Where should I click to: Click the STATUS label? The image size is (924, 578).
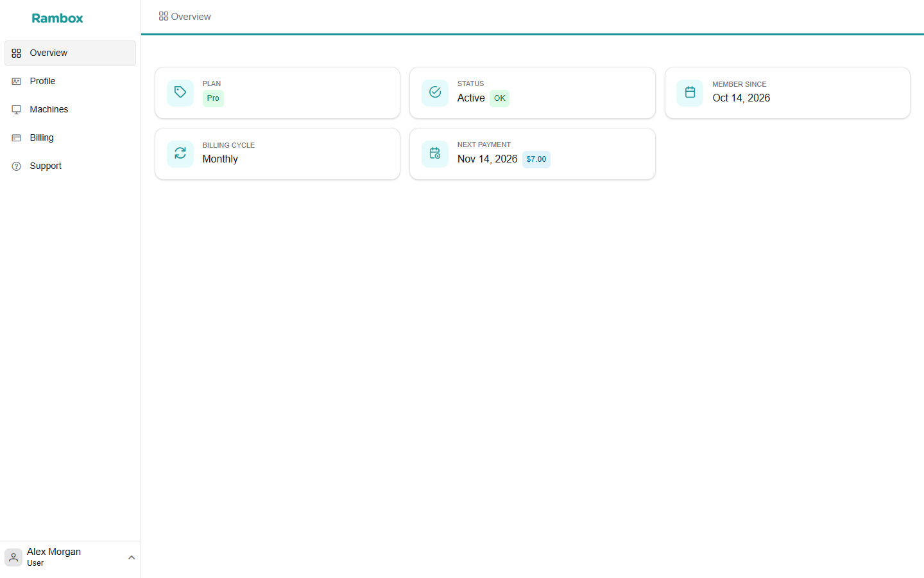coord(470,84)
